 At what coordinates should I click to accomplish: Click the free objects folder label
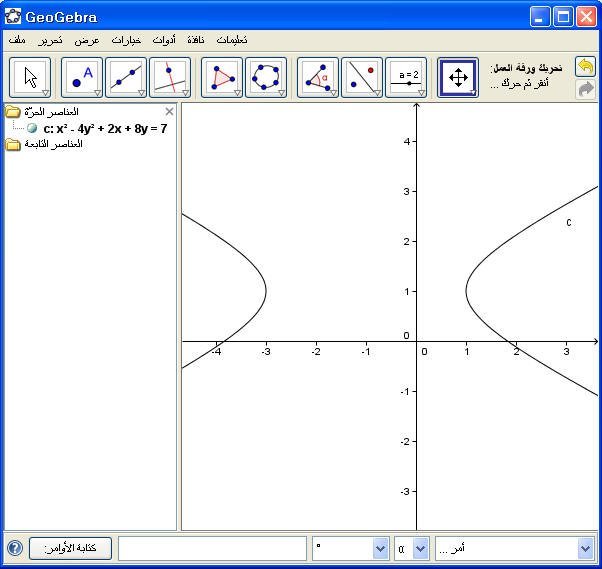click(51, 112)
